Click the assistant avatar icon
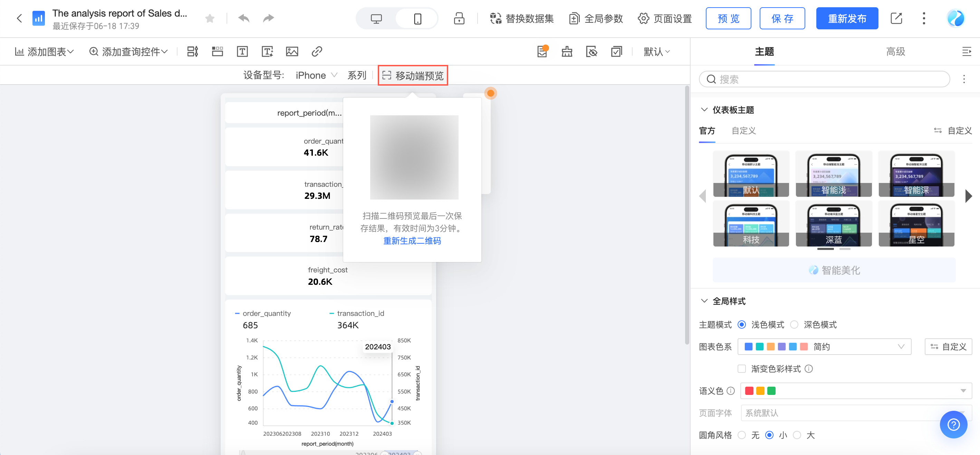 955,18
